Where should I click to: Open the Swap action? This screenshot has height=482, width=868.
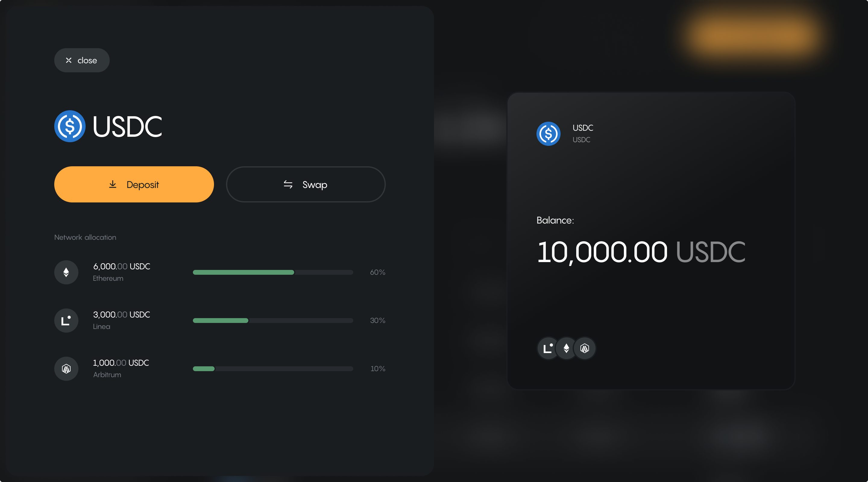(x=306, y=184)
